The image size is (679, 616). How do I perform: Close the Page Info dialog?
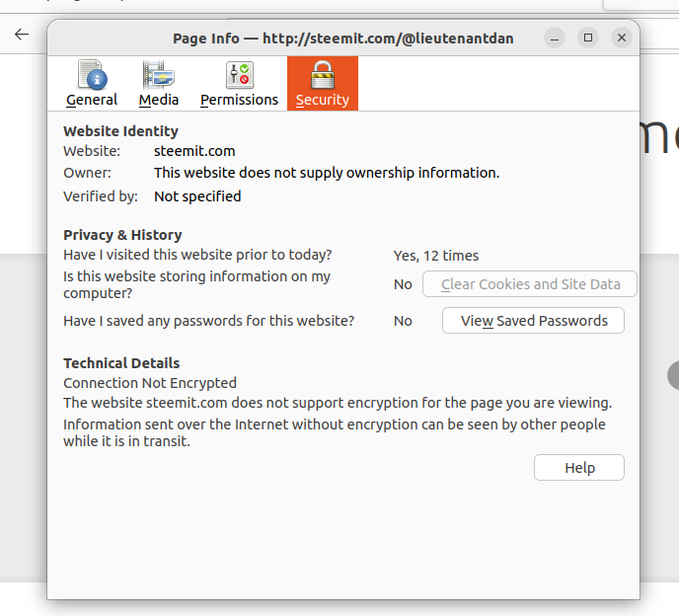tap(622, 38)
